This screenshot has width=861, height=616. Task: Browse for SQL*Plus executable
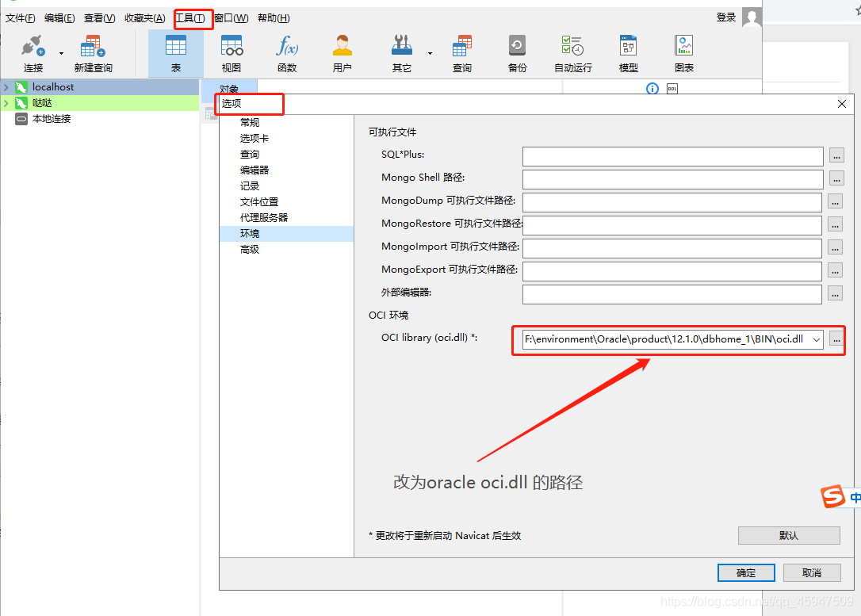[x=836, y=156]
